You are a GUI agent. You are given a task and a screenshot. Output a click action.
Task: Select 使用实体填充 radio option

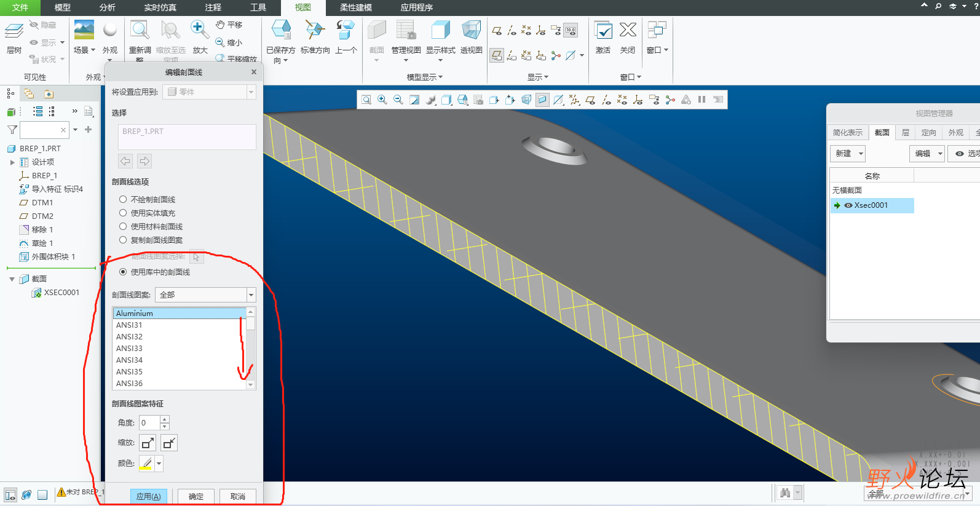(123, 213)
